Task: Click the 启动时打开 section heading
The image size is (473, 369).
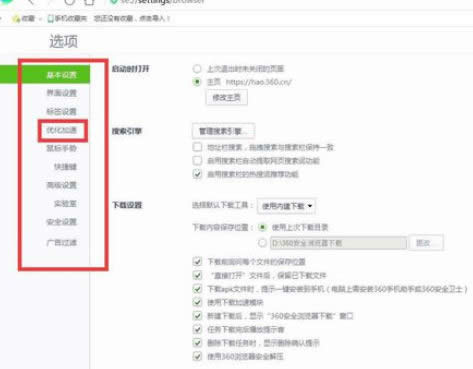Action: tap(130, 69)
